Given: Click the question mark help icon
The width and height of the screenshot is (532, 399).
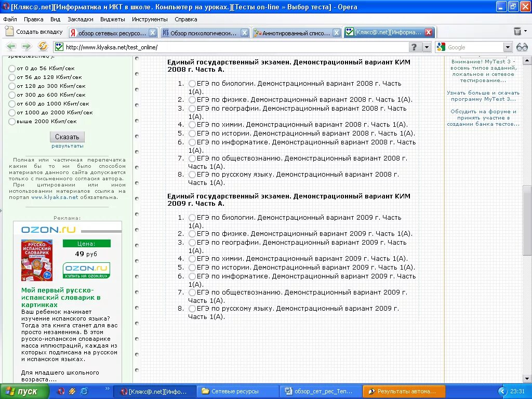Looking at the screenshot, I should coord(414,47).
